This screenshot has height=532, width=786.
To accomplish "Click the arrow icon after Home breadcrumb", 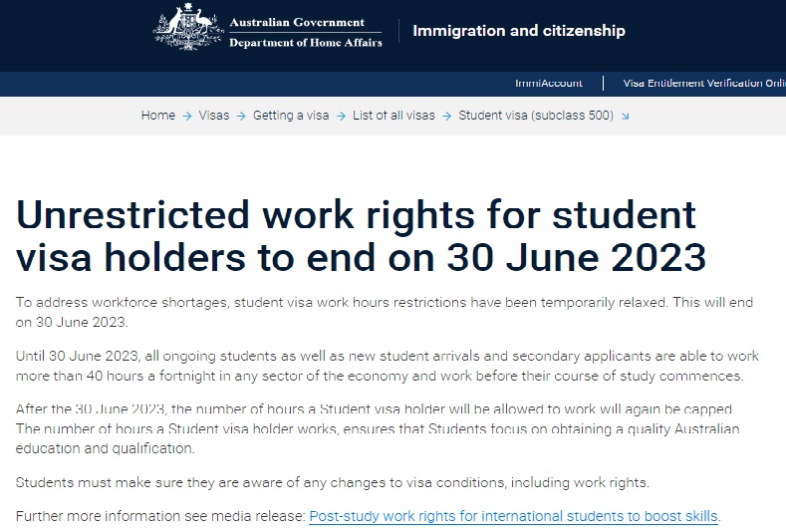I will pyautogui.click(x=187, y=117).
